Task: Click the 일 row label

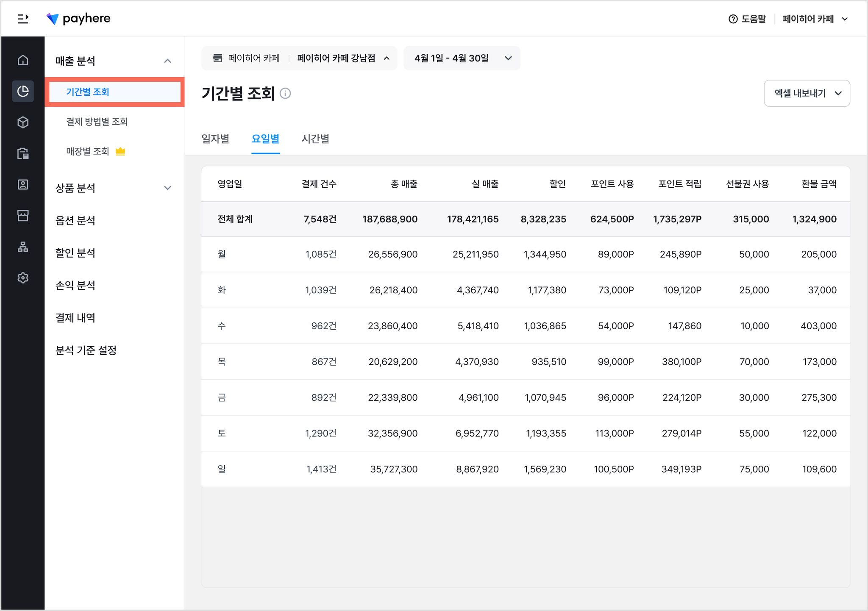Action: tap(222, 469)
